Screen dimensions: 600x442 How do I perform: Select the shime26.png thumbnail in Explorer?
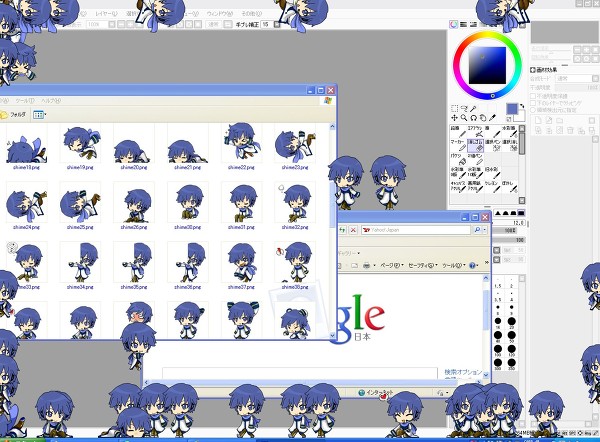pos(134,207)
